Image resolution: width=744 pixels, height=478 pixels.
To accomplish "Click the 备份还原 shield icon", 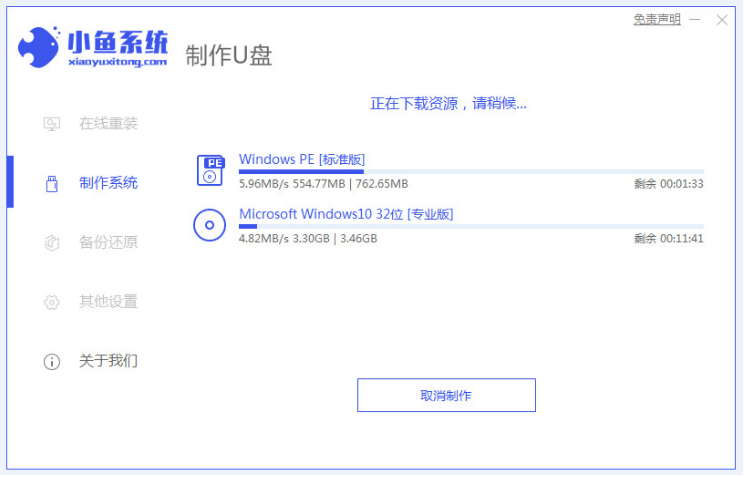I will [51, 243].
